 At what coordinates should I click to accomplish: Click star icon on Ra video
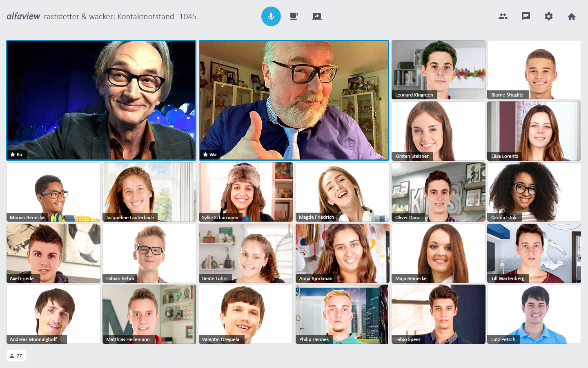13,155
